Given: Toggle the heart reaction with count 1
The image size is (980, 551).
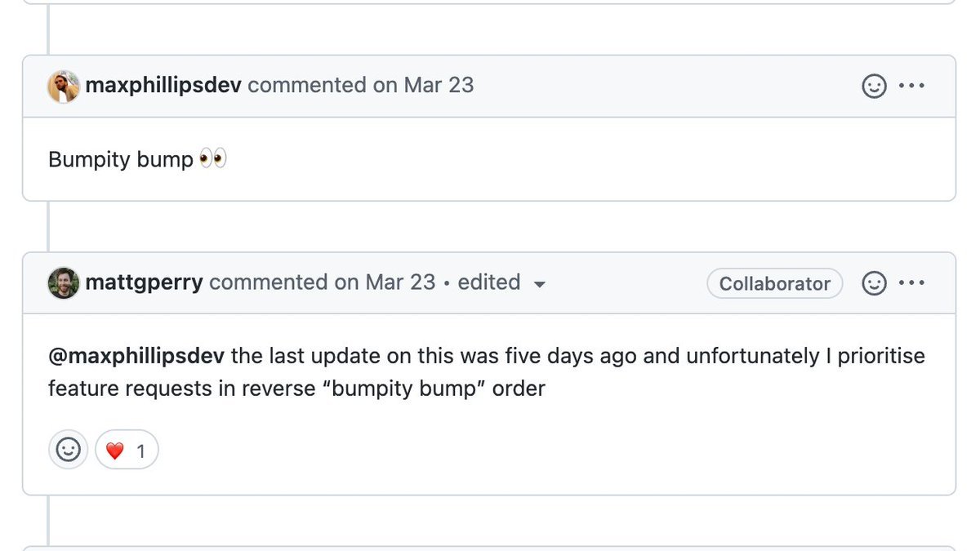Looking at the screenshot, I should click(127, 450).
